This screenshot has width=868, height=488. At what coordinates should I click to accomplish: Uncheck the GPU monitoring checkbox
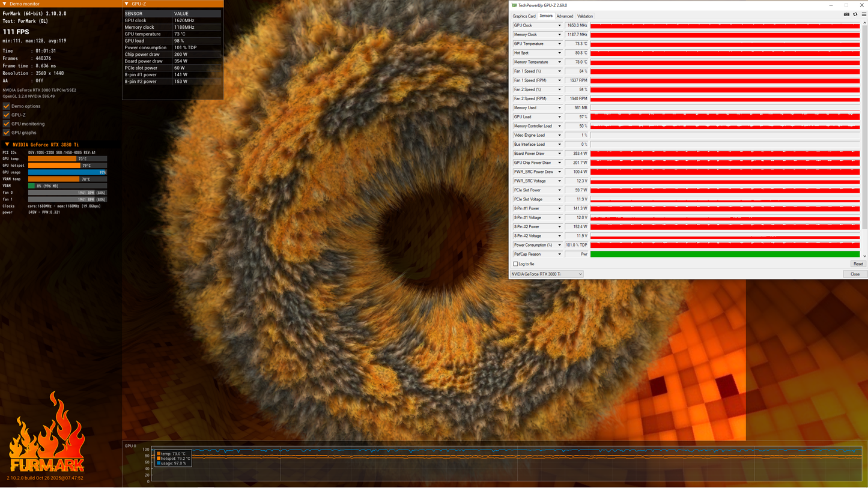7,124
